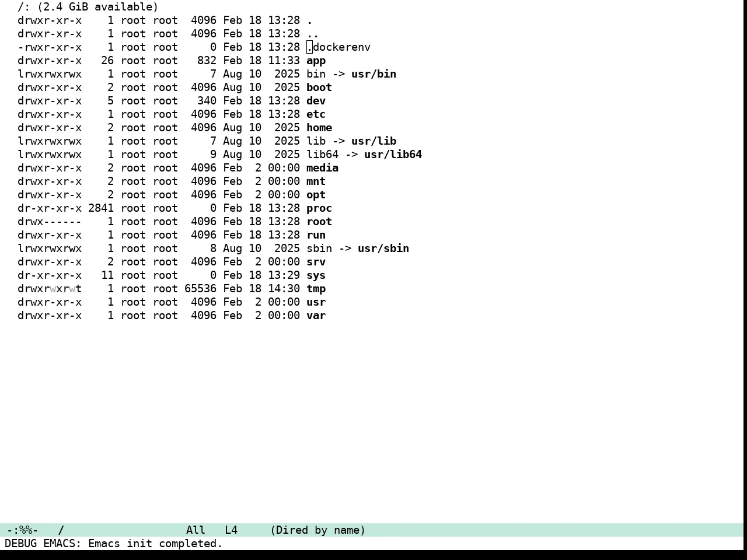Click the sbin symlink name
Screen dimensions: 747x560
[x=319, y=249]
